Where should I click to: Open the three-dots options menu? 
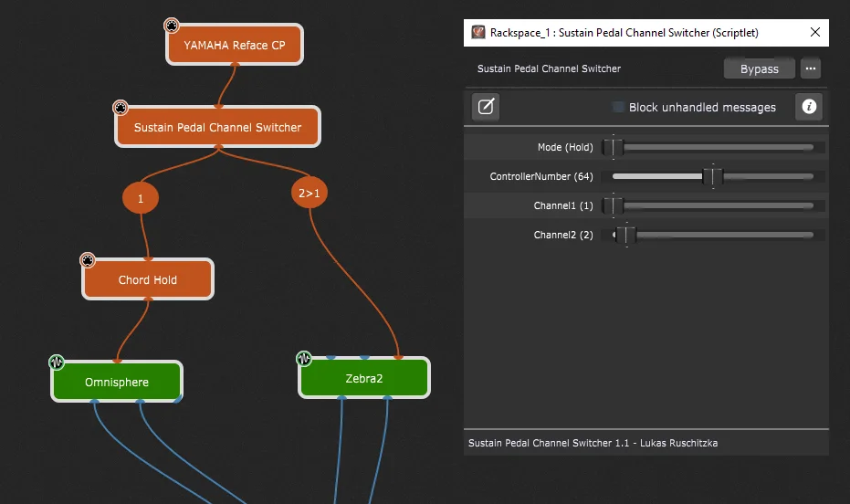(x=811, y=68)
